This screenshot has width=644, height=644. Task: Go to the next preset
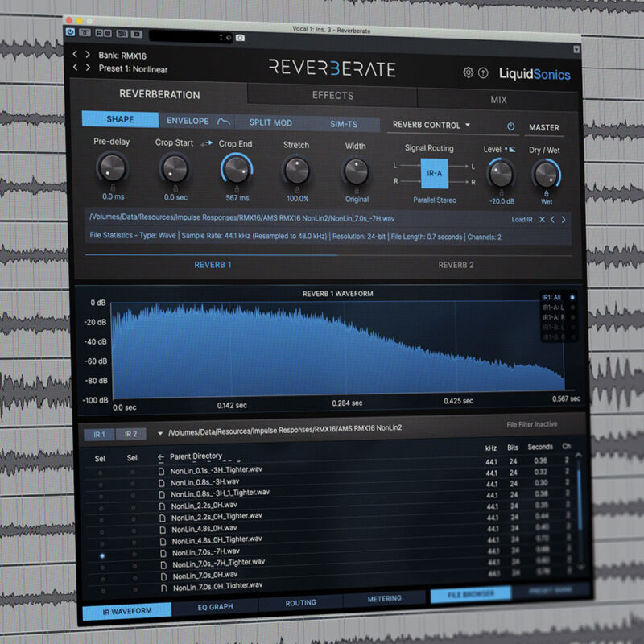[88, 68]
